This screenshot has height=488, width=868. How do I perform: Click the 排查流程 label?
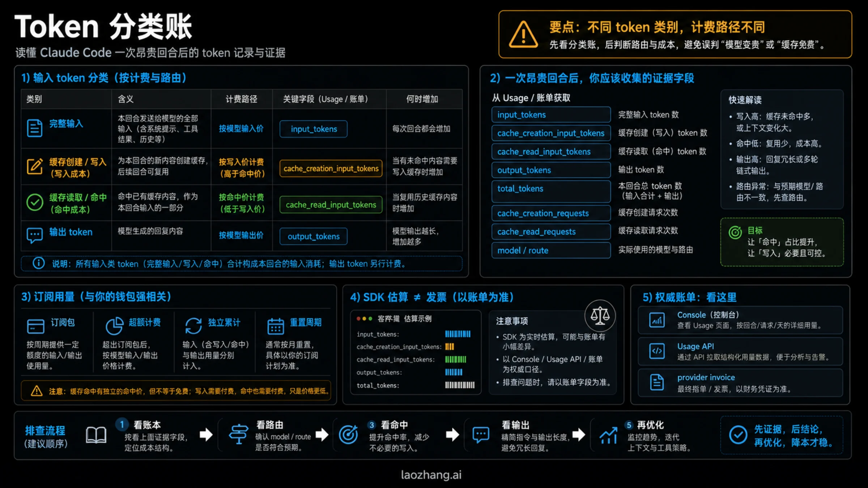click(x=45, y=430)
